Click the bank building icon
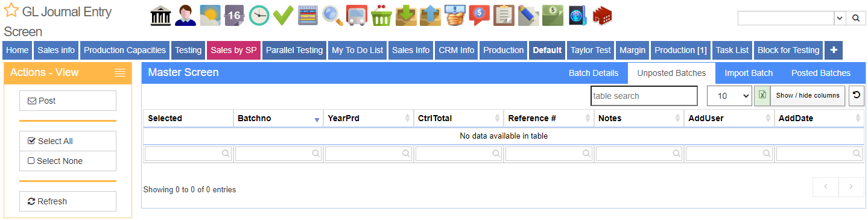Viewport: 868px width, 220px height. coord(160,16)
